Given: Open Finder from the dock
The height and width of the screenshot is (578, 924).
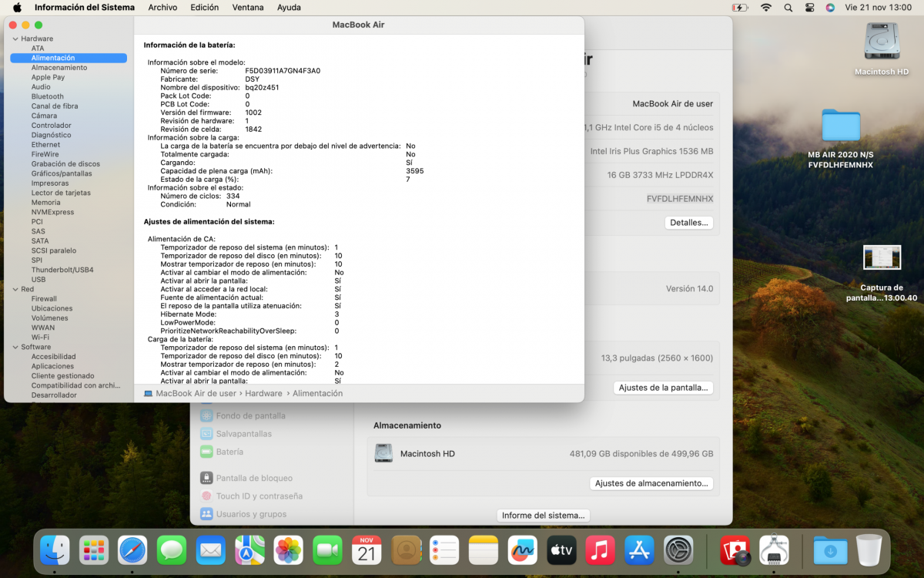Looking at the screenshot, I should [55, 550].
